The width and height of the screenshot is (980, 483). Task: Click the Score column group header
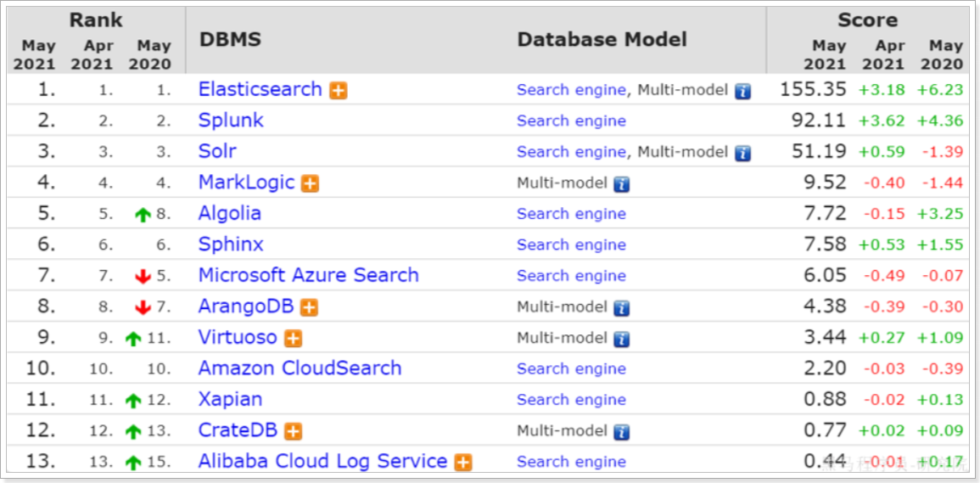[867, 20]
